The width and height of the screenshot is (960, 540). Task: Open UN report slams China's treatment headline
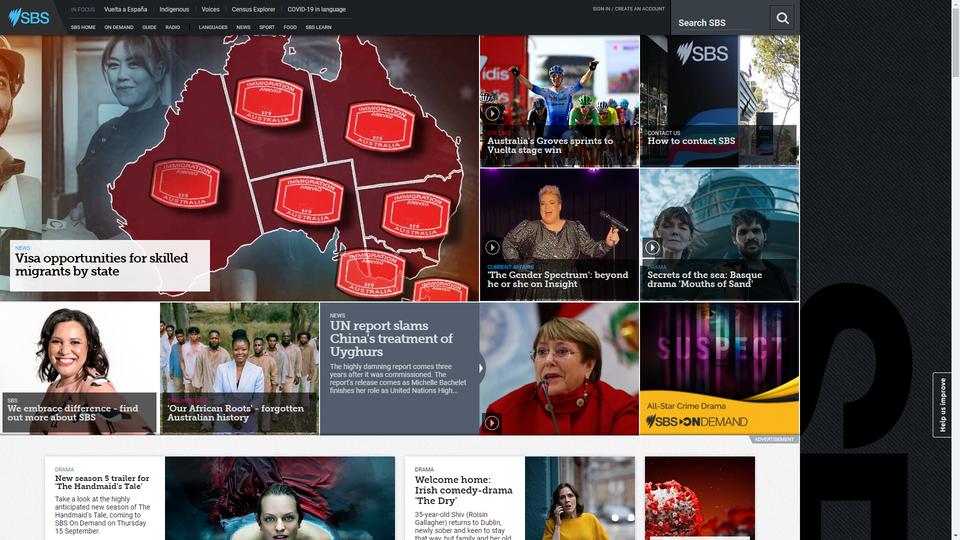point(391,339)
